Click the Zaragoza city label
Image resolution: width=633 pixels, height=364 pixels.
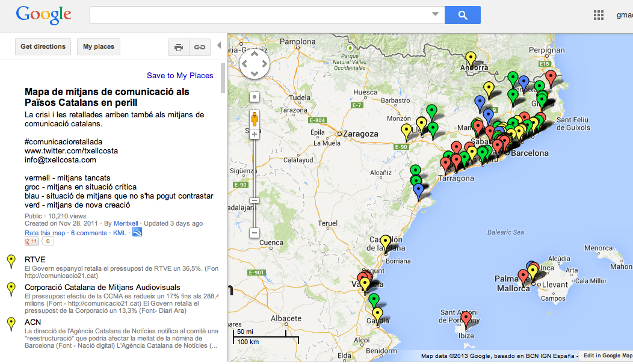coord(360,134)
